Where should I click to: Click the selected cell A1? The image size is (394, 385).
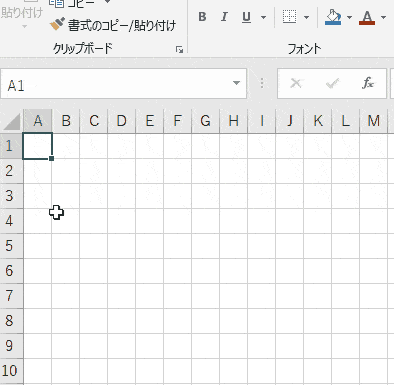[x=37, y=146]
